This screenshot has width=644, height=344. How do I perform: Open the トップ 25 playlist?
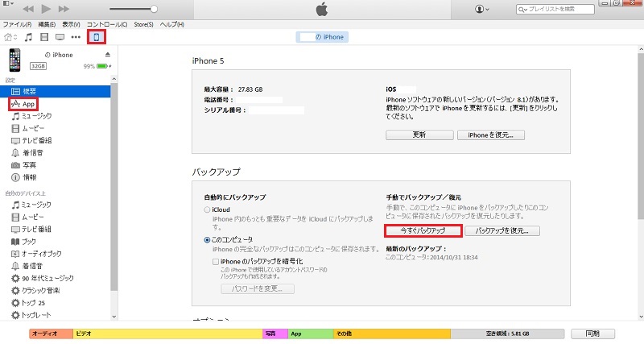pyautogui.click(x=28, y=303)
